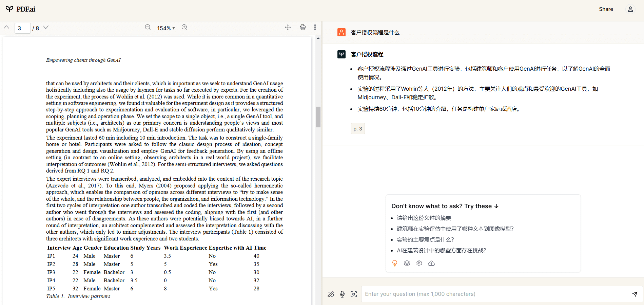
Task: Click 'Expertise with AI' column header
Action: [230, 248]
